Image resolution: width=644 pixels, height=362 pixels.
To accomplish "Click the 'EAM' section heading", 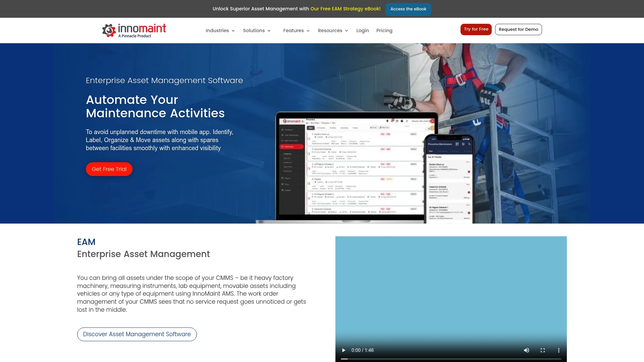I will click(x=86, y=242).
